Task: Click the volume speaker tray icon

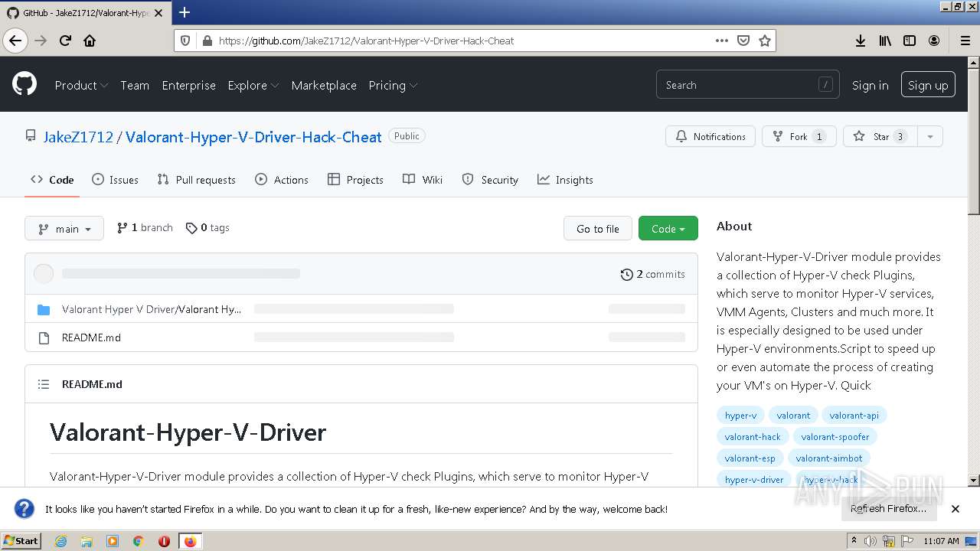Action: (871, 541)
